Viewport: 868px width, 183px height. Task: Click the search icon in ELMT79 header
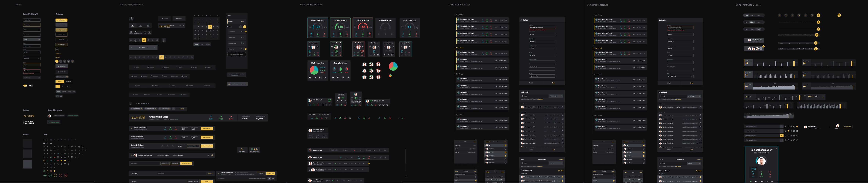pos(180,26)
